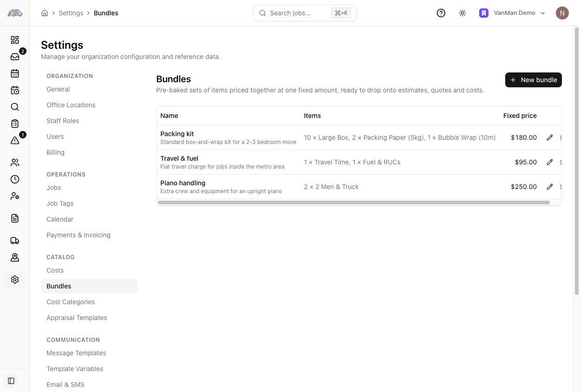Image resolution: width=580 pixels, height=392 pixels.
Task: Open the dashboard grid icon in sidebar
Action: pyautogui.click(x=15, y=40)
